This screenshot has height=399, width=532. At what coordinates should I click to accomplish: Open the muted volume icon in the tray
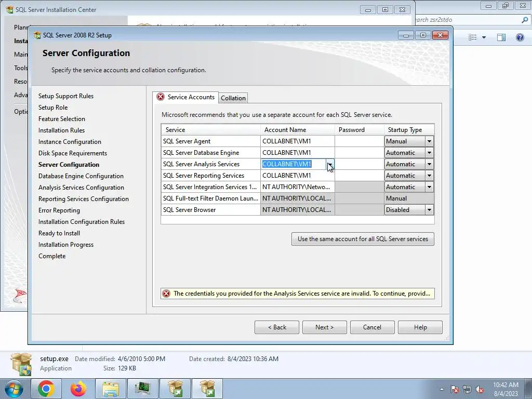[x=480, y=390]
